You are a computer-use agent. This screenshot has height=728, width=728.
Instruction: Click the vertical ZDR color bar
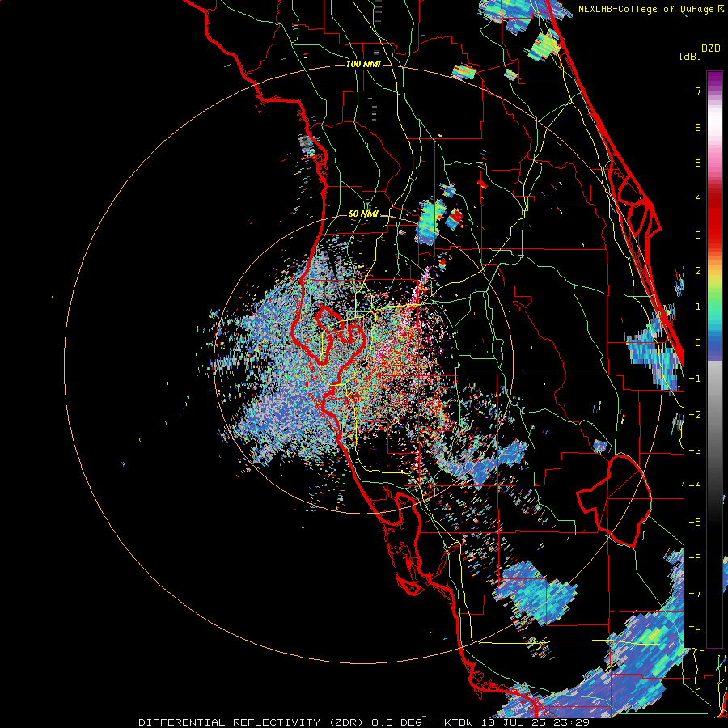pos(714,359)
